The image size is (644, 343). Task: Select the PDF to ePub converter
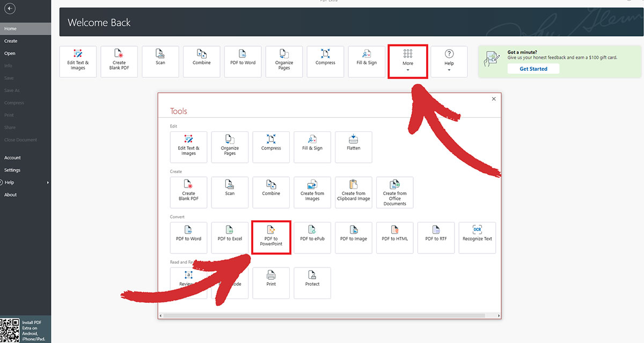312,237
